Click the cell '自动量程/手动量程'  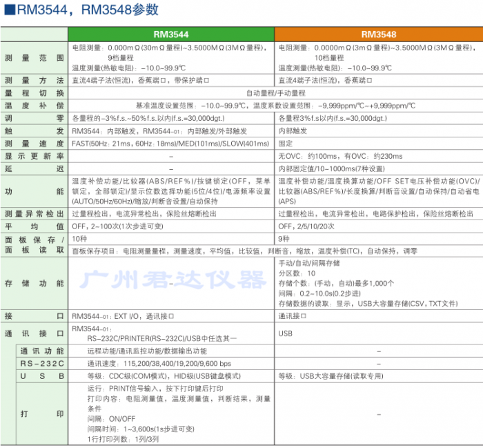(x=275, y=93)
